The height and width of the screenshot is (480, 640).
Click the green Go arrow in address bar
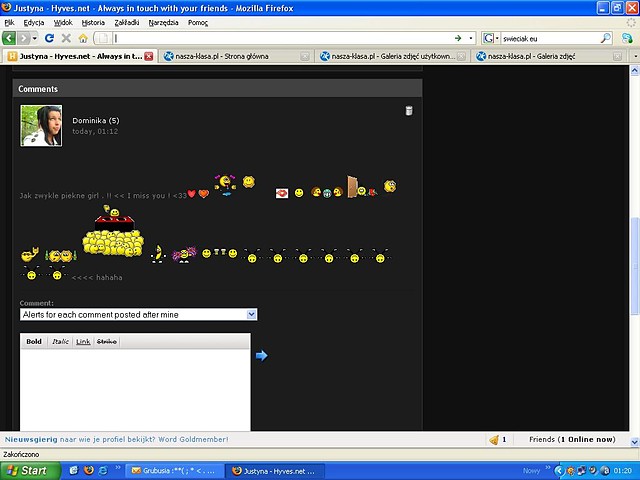tap(458, 38)
